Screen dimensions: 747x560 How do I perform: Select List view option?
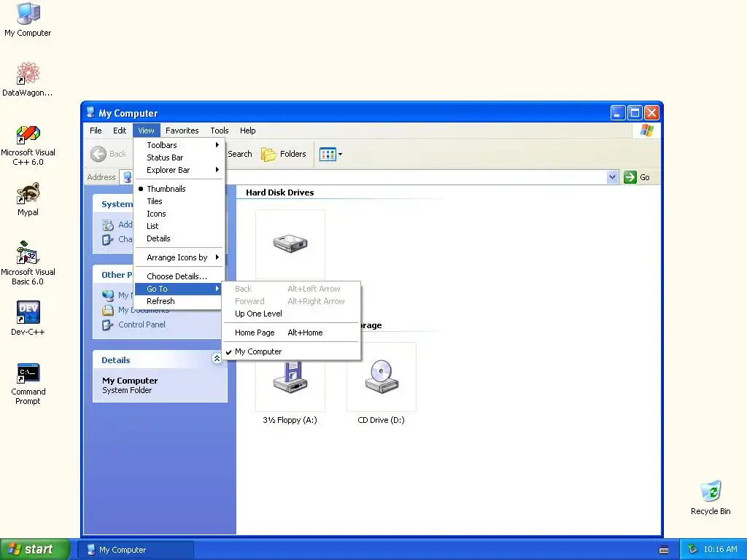pos(179,226)
